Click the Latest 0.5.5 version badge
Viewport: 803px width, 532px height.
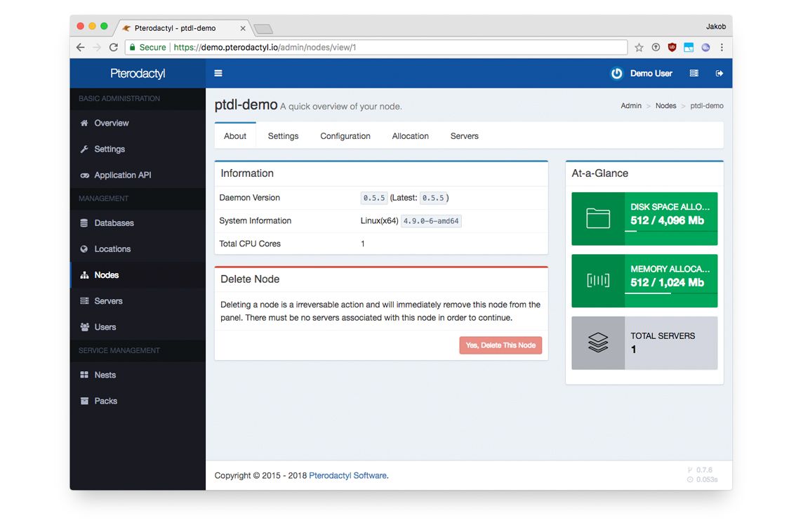coord(433,198)
